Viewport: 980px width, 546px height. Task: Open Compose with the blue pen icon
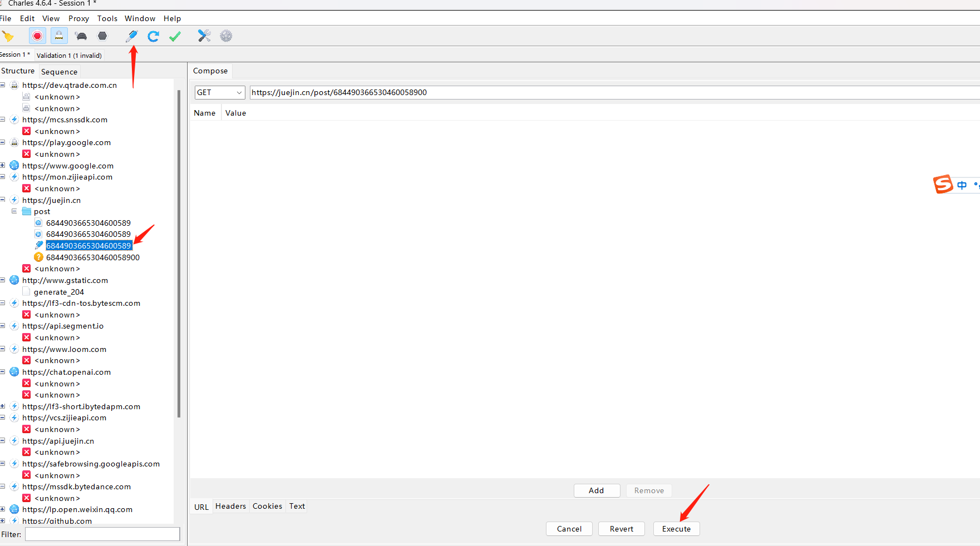[132, 36]
